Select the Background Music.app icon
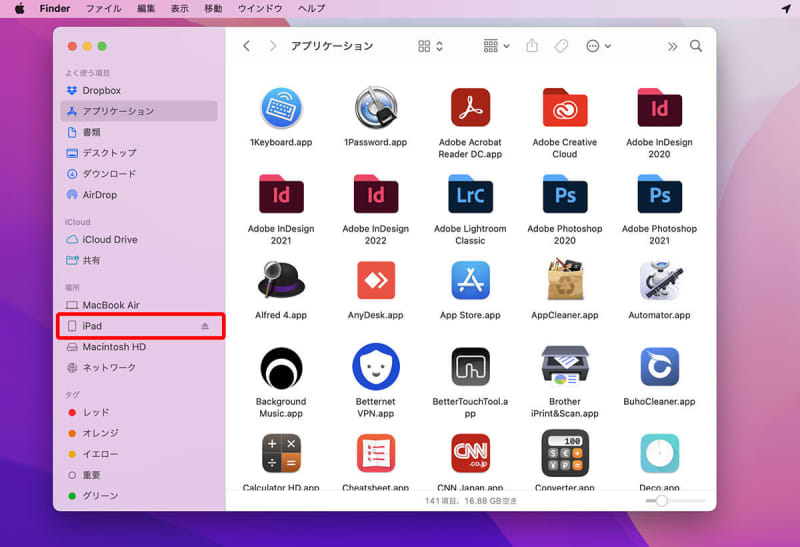Viewport: 800px width, 547px height. 281,367
